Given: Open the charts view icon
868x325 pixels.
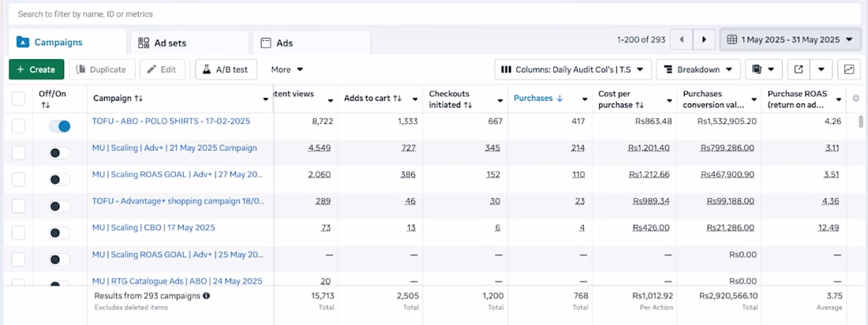Looking at the screenshot, I should click(x=849, y=69).
